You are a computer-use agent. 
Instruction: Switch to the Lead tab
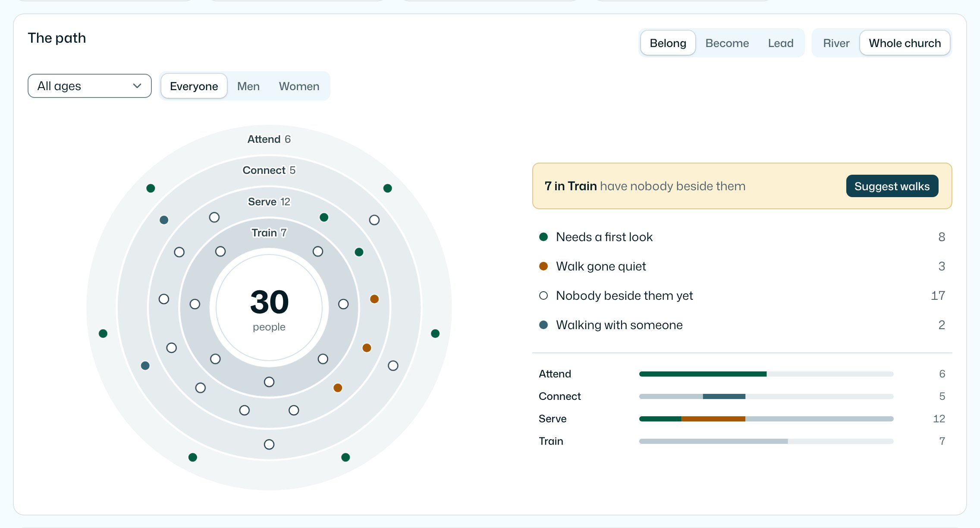click(780, 43)
